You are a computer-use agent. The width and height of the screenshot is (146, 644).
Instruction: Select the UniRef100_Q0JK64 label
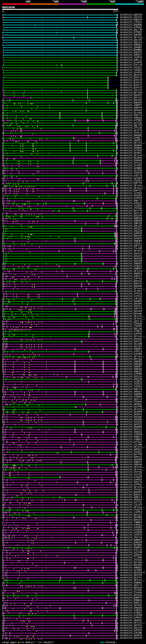point(131,113)
